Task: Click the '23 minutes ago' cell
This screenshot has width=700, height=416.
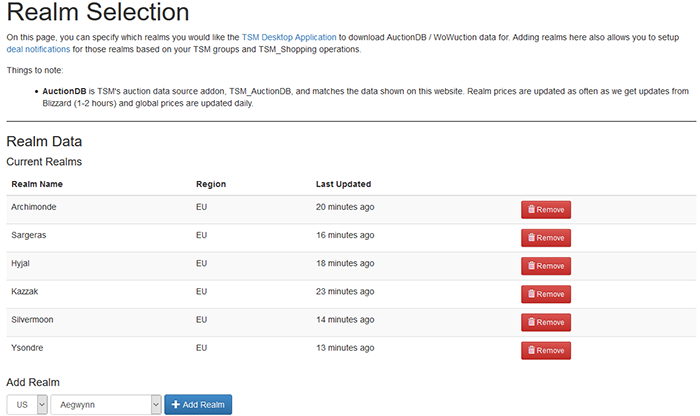Action: (x=345, y=291)
